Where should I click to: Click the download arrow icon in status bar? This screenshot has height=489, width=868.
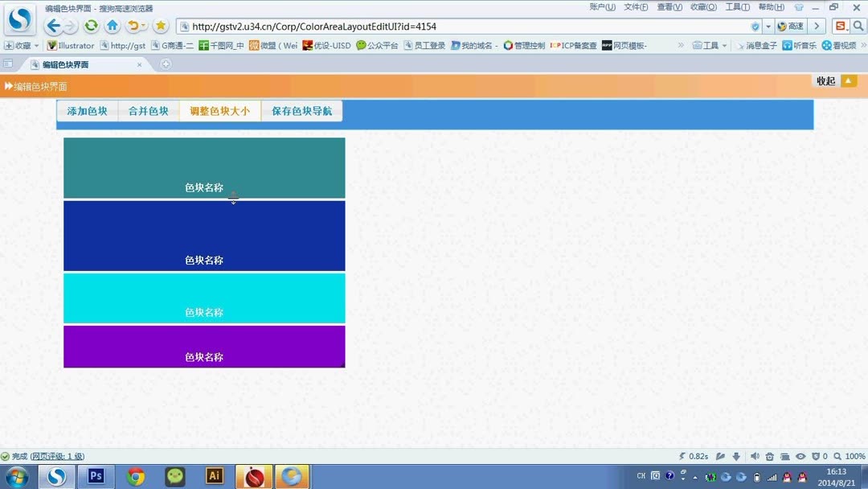pos(736,456)
